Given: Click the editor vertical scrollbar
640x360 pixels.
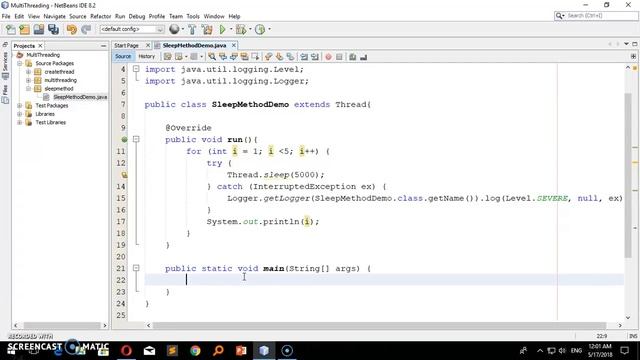Looking at the screenshot, I should point(628,176).
